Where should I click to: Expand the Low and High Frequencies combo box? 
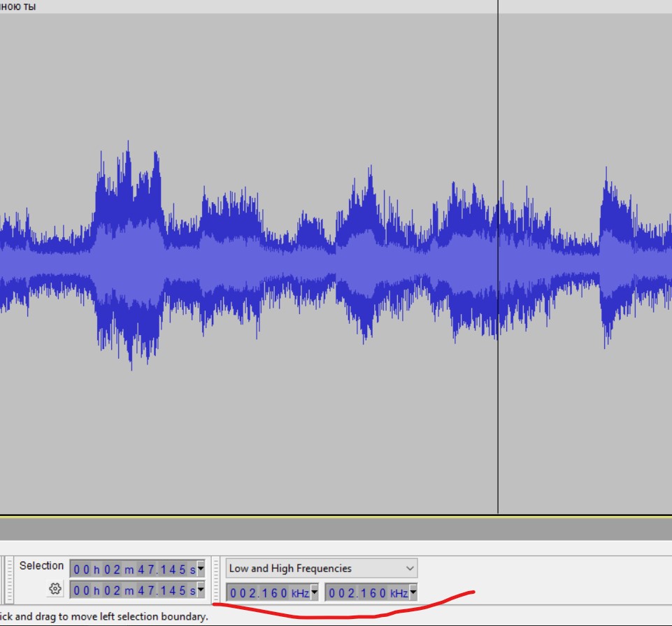pyautogui.click(x=410, y=568)
